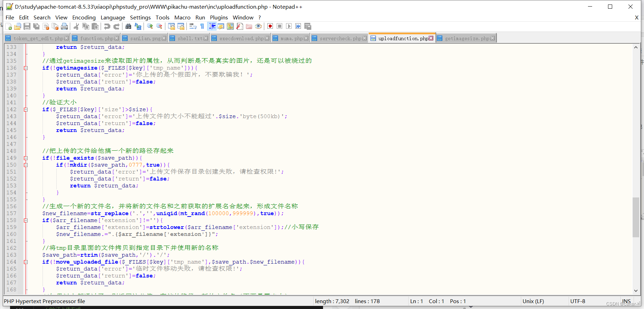Close the uploadfunction.php tab
The width and height of the screenshot is (644, 309).
pos(431,38)
